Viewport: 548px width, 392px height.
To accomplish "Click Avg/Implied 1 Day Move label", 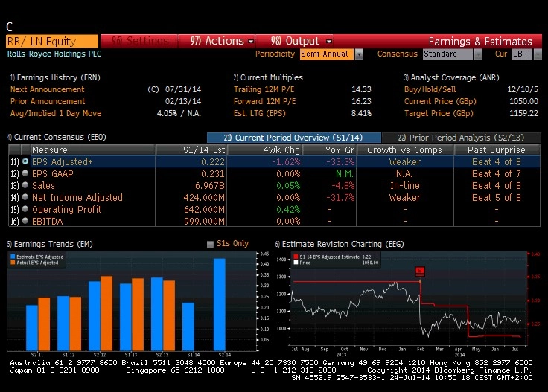I will [x=56, y=113].
